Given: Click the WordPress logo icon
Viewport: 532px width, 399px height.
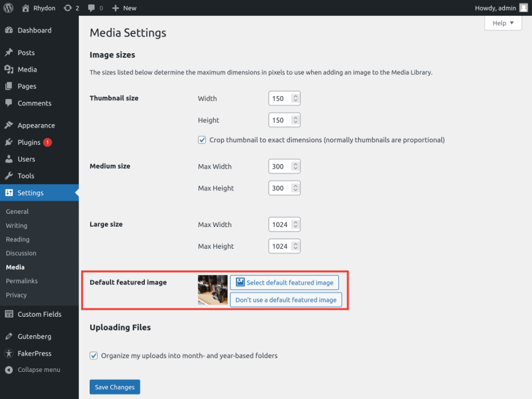Looking at the screenshot, I should pos(8,8).
